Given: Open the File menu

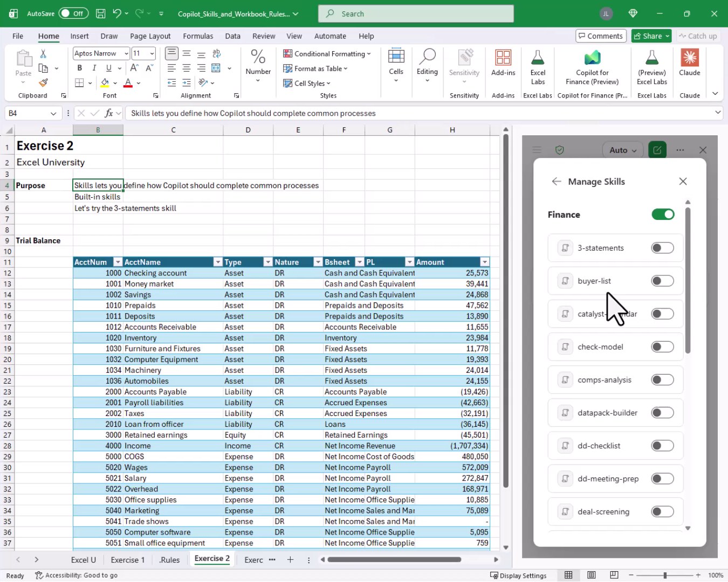Looking at the screenshot, I should click(x=18, y=36).
